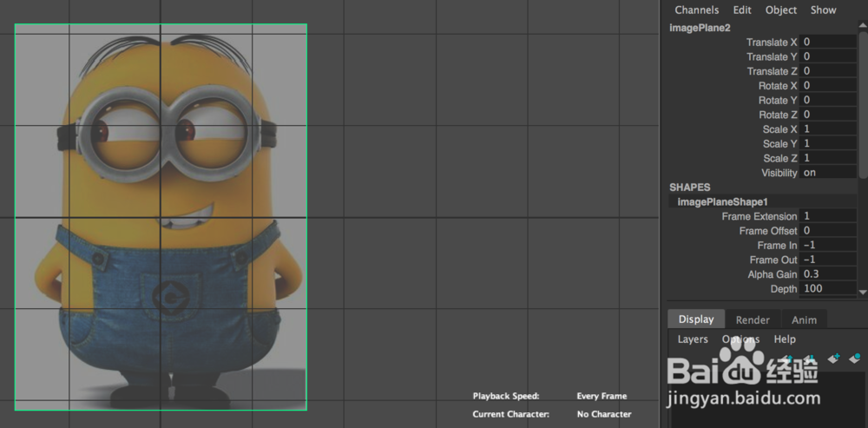Click the Frame Offset value field
The image size is (868, 428).
[827, 230]
